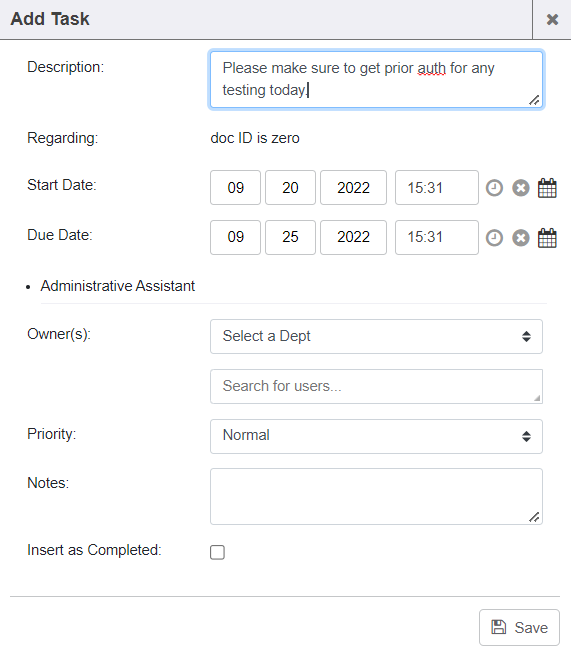Click the Save button
Screen dimensions: 571x657
[519, 627]
